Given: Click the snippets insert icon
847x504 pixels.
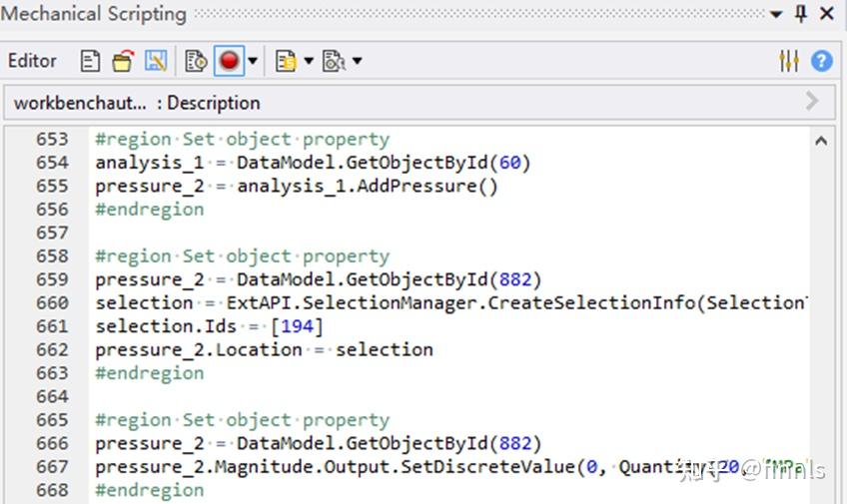Looking at the screenshot, I should pos(286,61).
